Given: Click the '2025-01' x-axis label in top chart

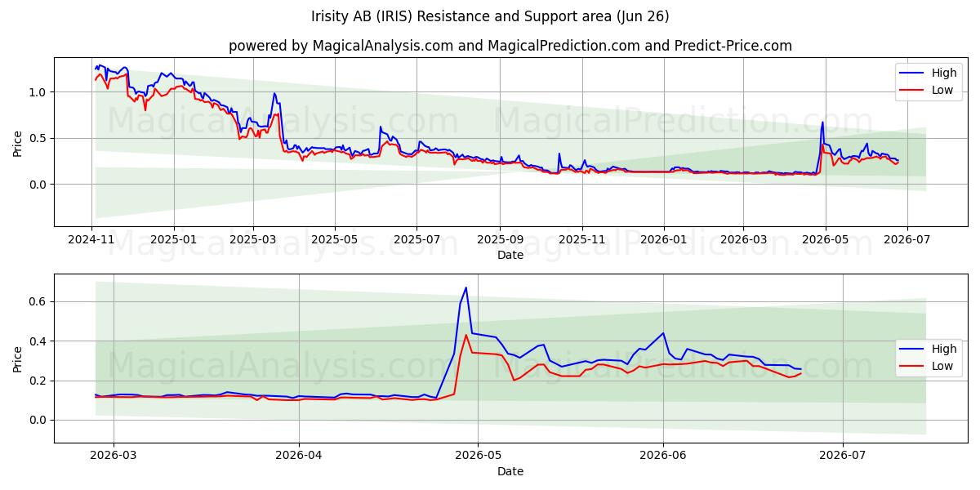Looking at the screenshot, I should coord(173,241).
